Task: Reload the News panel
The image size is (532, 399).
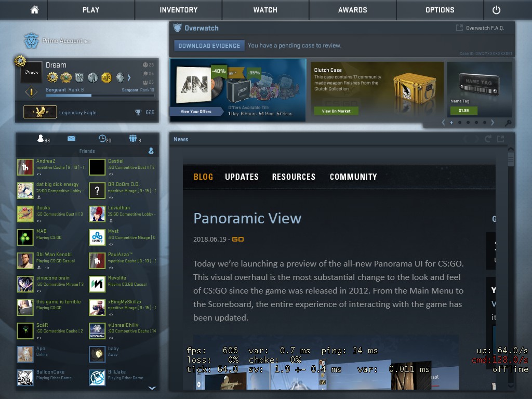Action: (x=488, y=139)
